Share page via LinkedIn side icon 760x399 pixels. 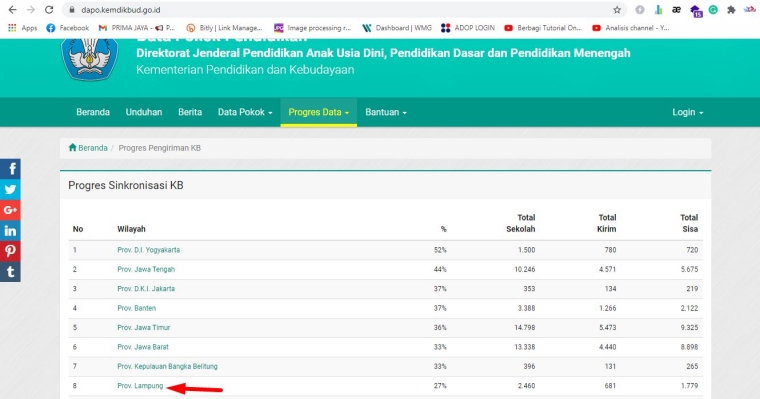tap(10, 231)
